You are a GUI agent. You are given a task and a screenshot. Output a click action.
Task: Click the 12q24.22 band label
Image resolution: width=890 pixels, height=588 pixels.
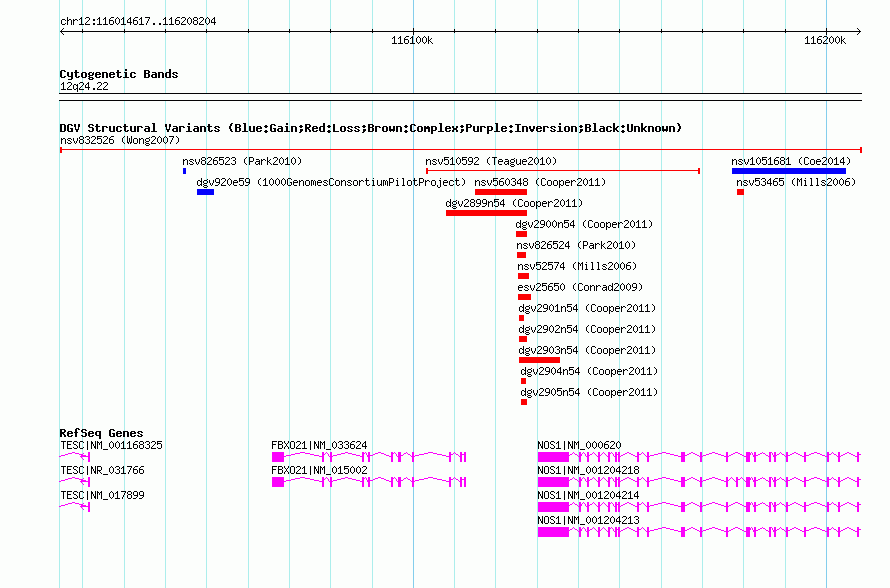(x=84, y=86)
